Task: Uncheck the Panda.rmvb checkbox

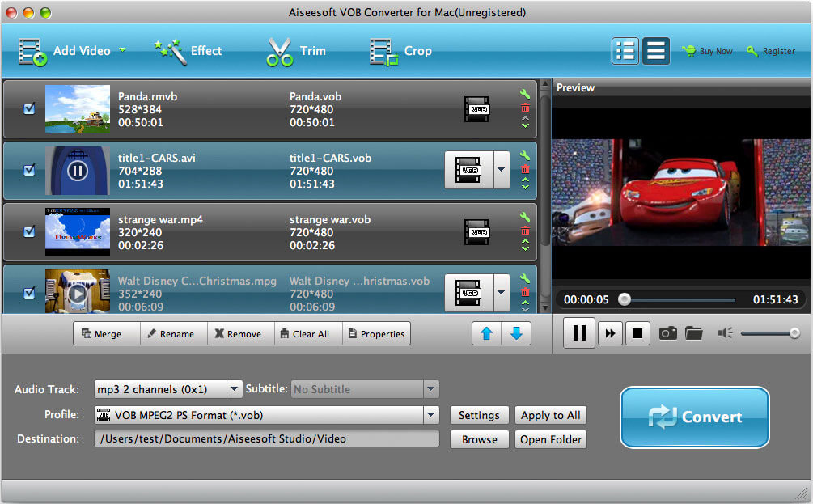Action: 30,109
